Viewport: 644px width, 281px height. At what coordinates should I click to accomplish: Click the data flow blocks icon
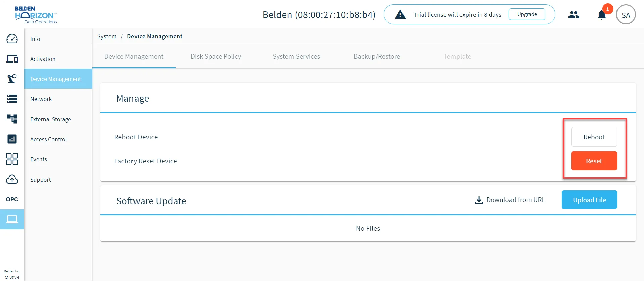click(x=12, y=119)
